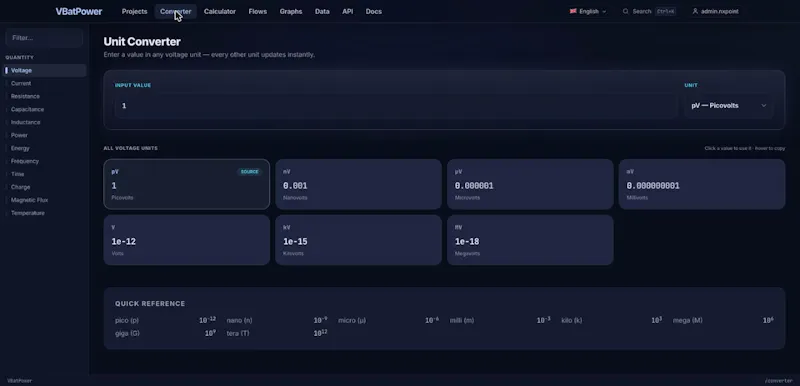The width and height of the screenshot is (800, 386).
Task: Go to the Calculator page
Action: (x=220, y=11)
